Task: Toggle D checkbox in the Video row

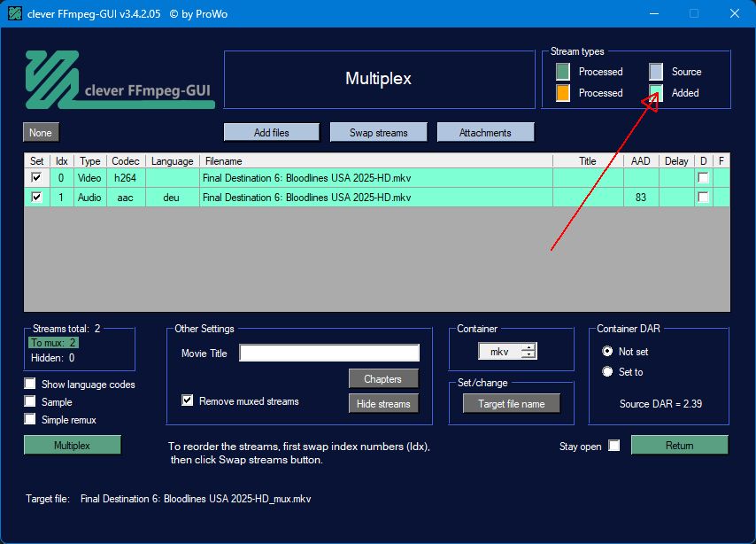Action: coord(704,177)
